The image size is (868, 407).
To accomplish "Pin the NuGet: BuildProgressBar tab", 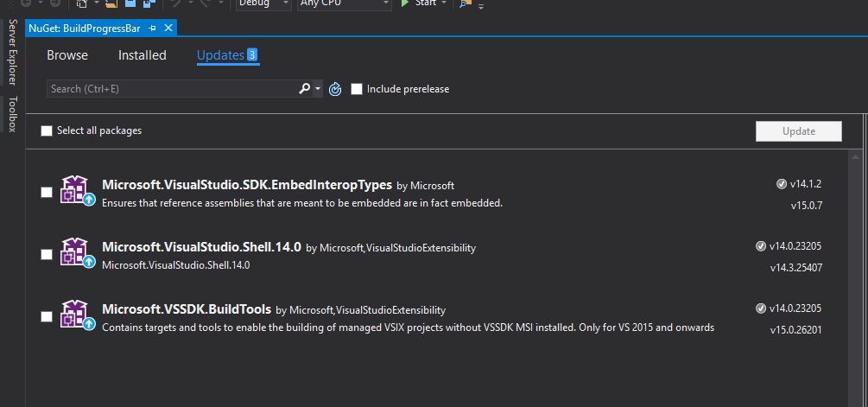I will pyautogui.click(x=152, y=29).
